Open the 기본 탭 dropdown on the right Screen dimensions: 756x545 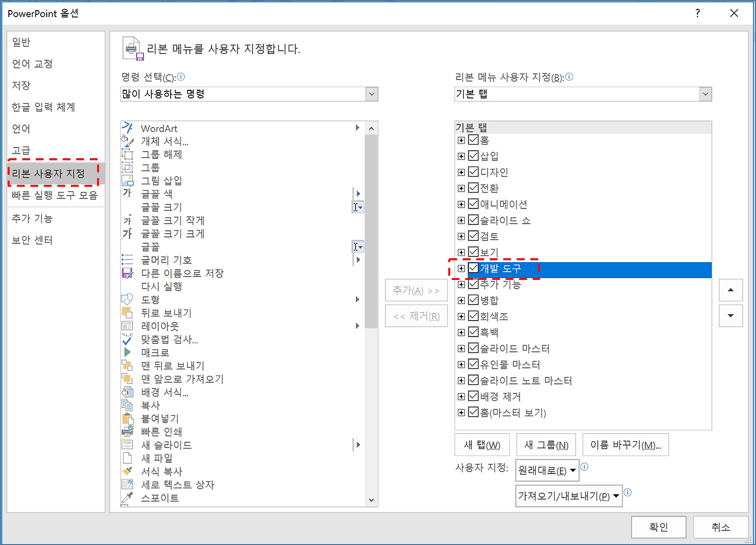[705, 93]
